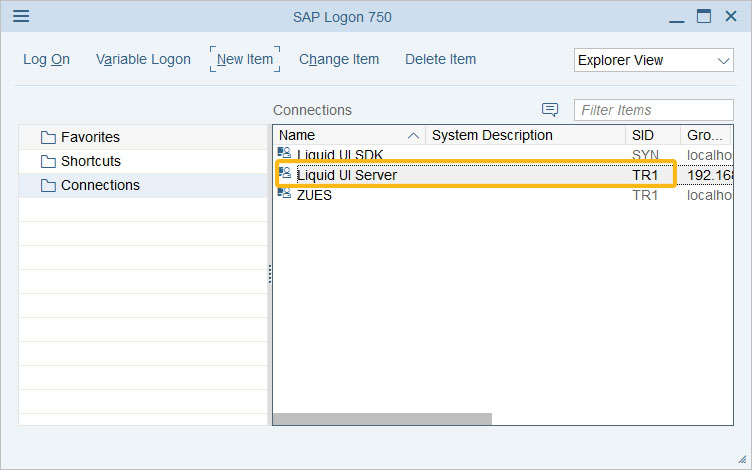Click the horizontal scrollbar thumb
Screen dimensions: 752x470
click(382, 419)
